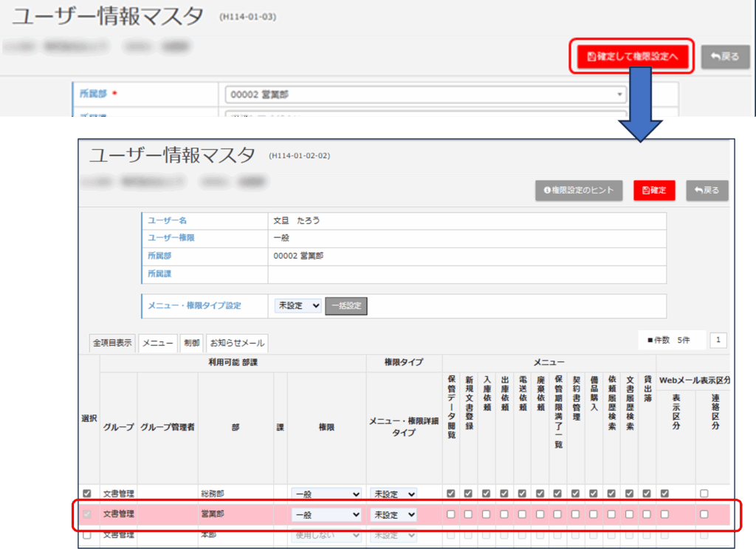Switch to the お知らせメール tab

(x=237, y=343)
